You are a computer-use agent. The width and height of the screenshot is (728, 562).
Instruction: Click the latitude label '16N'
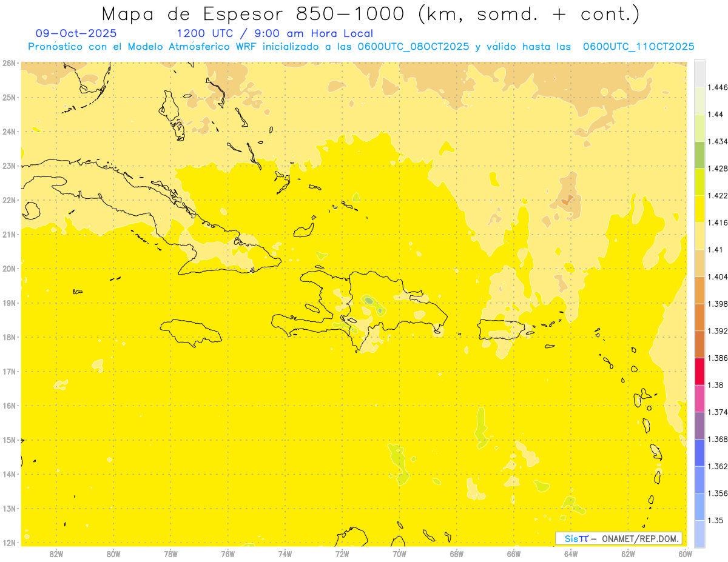tap(9, 406)
